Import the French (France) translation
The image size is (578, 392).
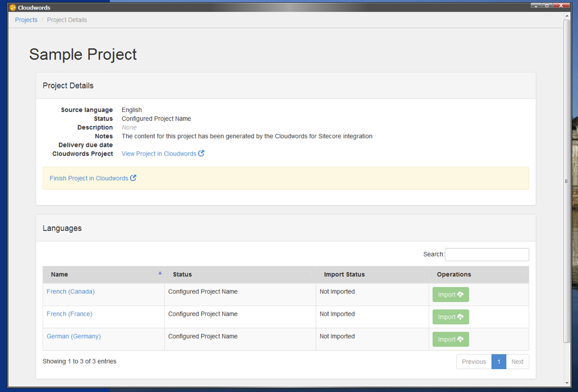point(450,317)
